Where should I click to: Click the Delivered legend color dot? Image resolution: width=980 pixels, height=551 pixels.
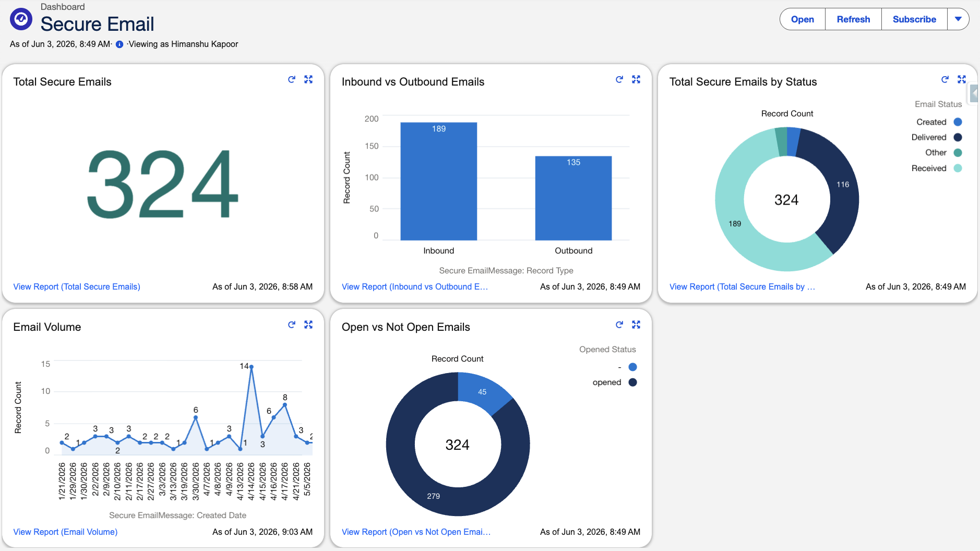[958, 137]
